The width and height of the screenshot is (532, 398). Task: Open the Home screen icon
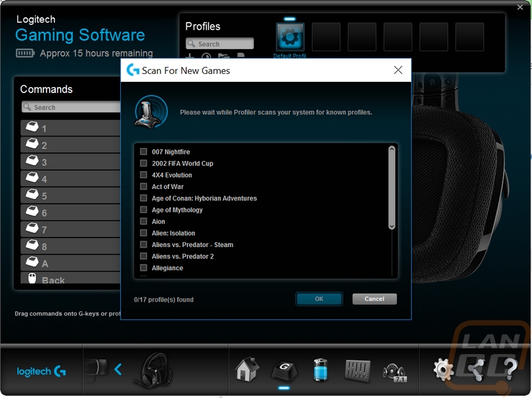pos(247,369)
